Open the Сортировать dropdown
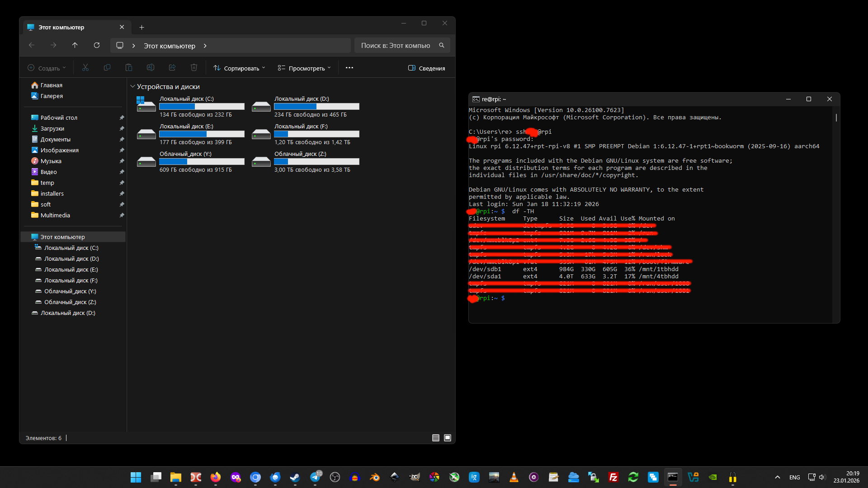Viewport: 868px width, 488px height. point(239,68)
